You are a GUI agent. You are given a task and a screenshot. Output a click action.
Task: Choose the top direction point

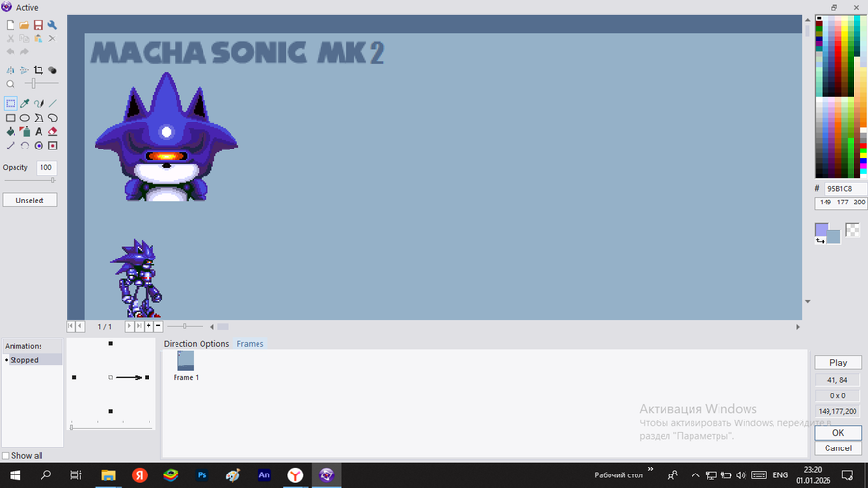coord(111,344)
